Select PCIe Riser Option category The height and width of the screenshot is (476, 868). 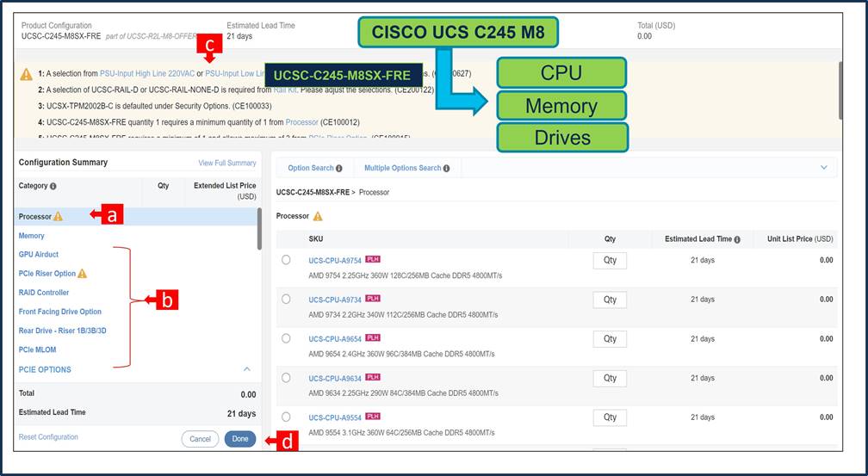pyautogui.click(x=47, y=274)
